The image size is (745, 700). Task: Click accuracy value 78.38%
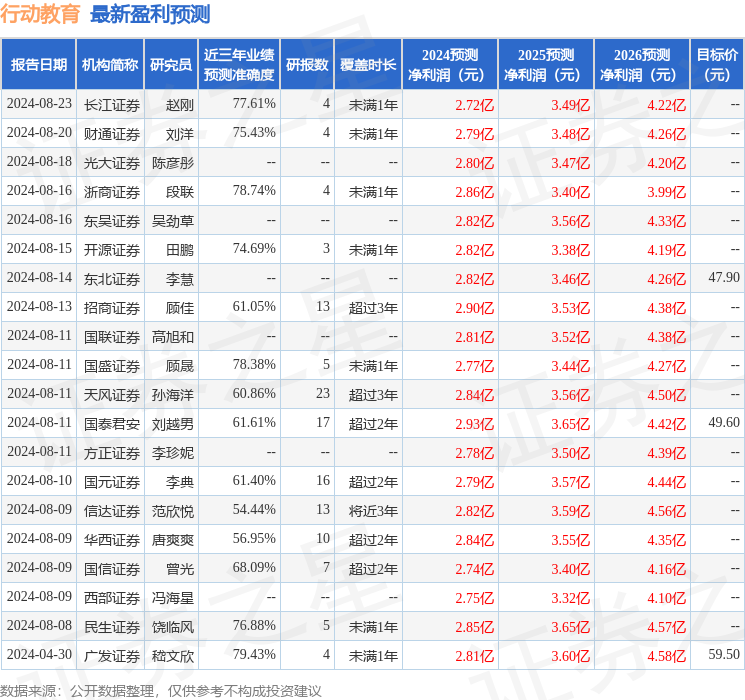pyautogui.click(x=254, y=364)
